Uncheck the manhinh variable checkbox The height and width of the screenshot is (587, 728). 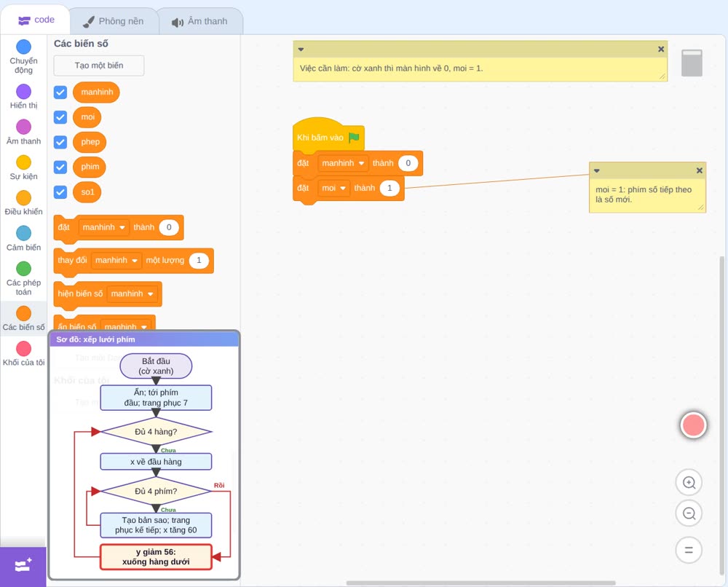tap(60, 92)
